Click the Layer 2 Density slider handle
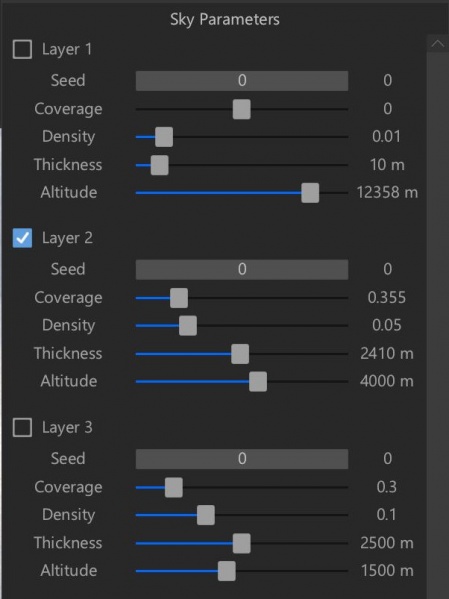449x599 pixels. (188, 326)
